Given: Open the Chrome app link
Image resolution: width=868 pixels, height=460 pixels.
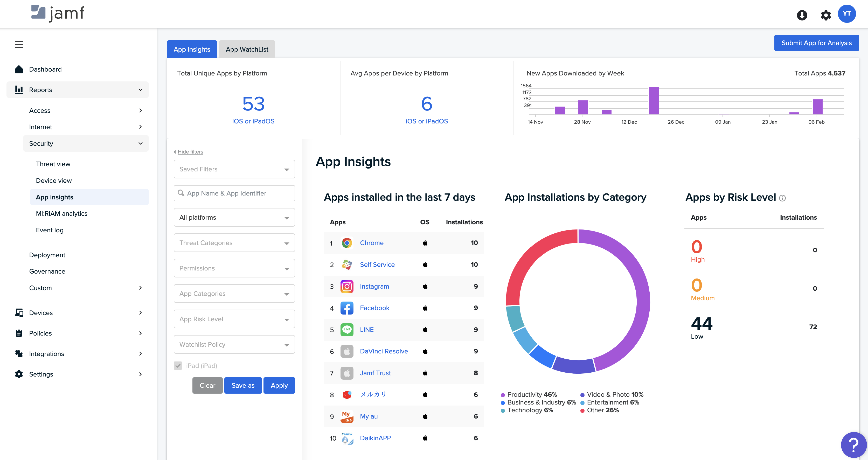Looking at the screenshot, I should [x=372, y=243].
